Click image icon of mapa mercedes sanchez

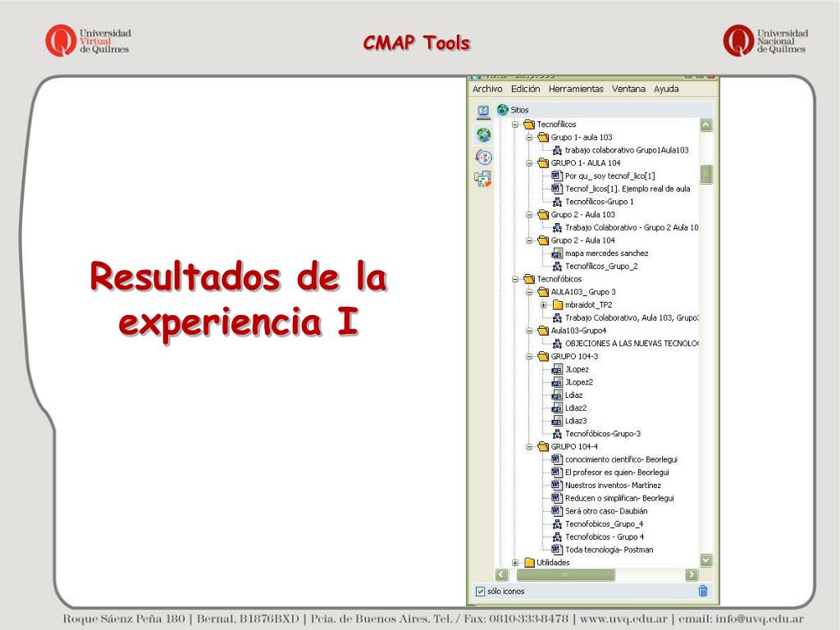[557, 253]
